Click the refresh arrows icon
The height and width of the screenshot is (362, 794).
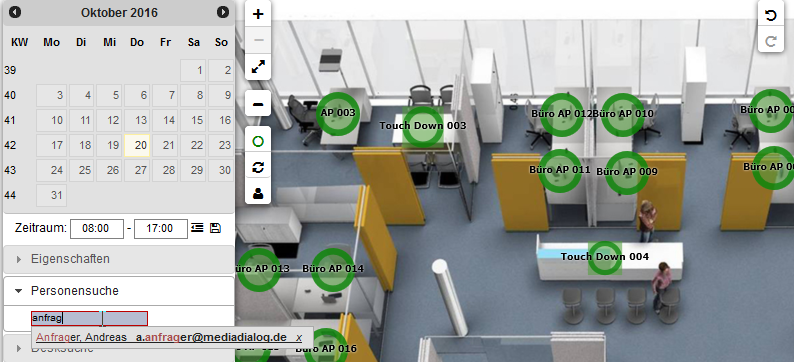pyautogui.click(x=258, y=168)
